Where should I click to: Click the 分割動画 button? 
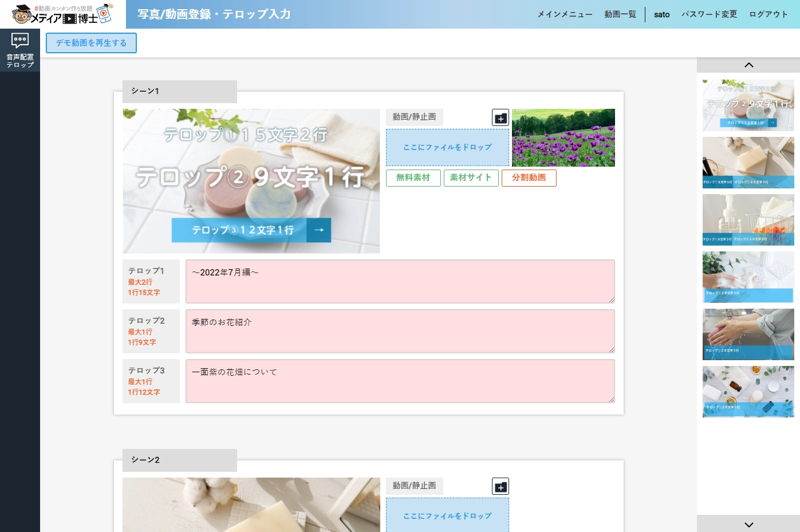(529, 178)
